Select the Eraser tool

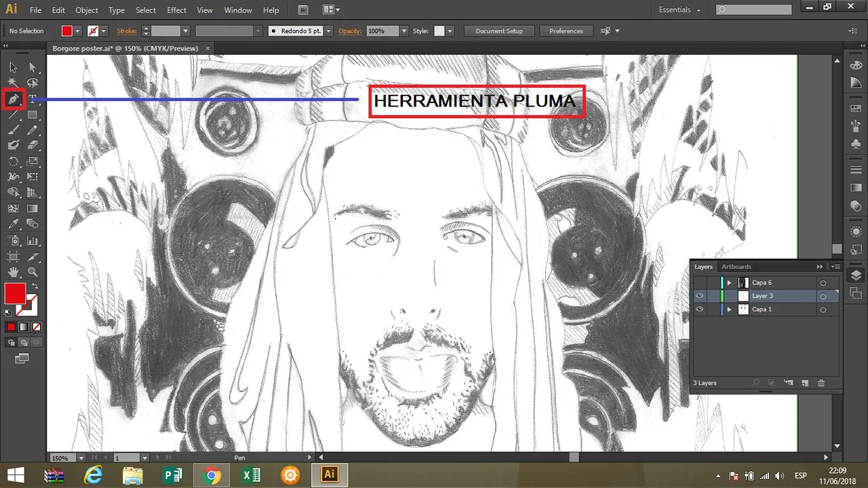pyautogui.click(x=32, y=145)
